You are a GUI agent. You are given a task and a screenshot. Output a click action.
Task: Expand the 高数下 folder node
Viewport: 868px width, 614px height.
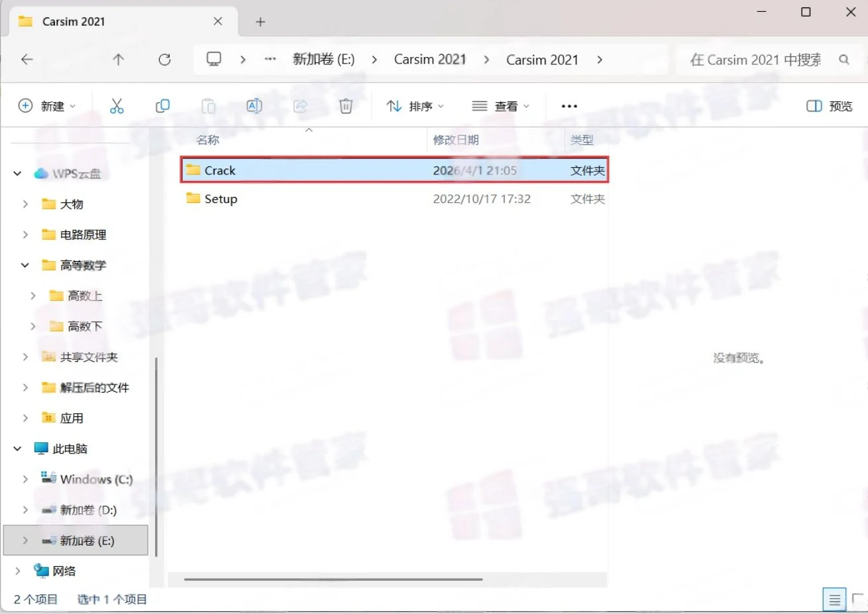(33, 326)
